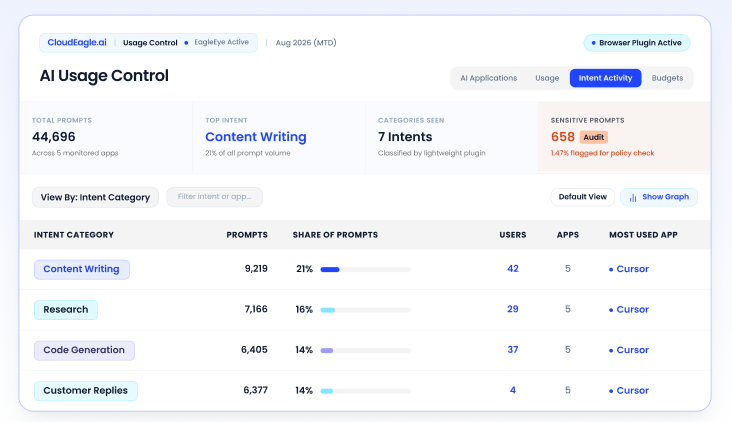Click the Most Used App column header
Screen dimensions: 732x422
click(643, 235)
